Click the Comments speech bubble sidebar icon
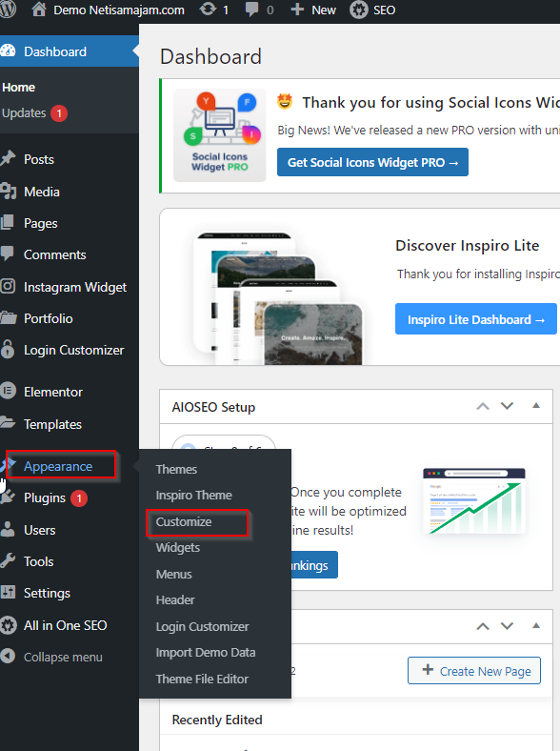 (x=8, y=254)
